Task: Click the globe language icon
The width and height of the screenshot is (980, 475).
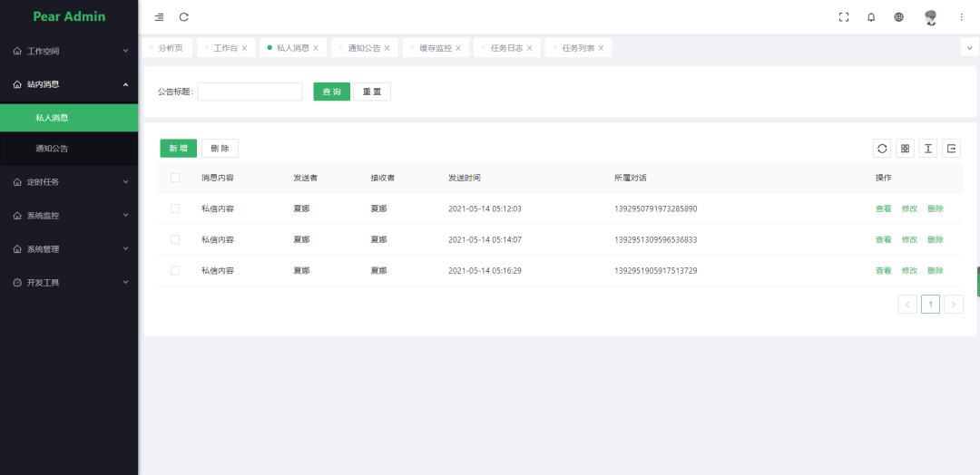Action: (x=898, y=17)
